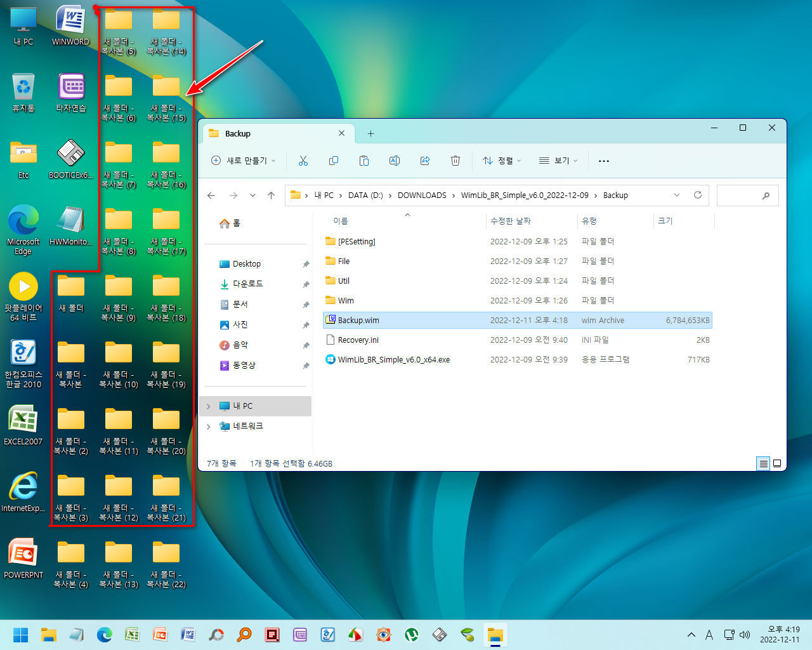
Task: Select the HWMonitor desktop icon
Action: click(70, 226)
